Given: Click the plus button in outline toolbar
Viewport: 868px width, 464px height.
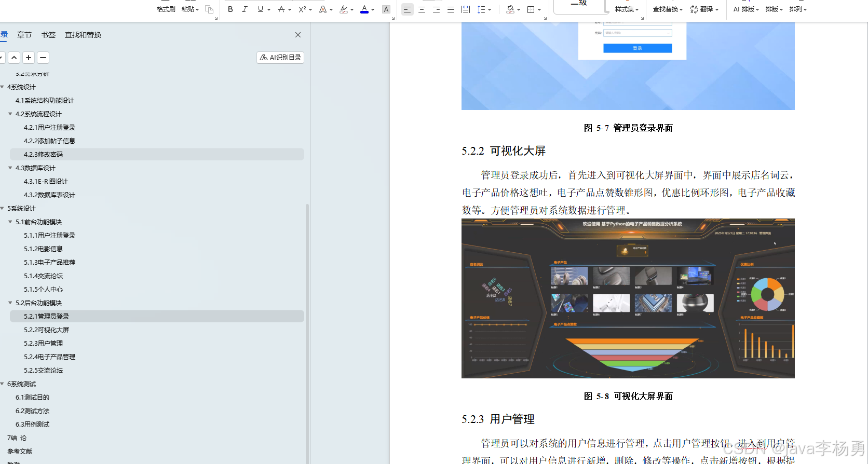Looking at the screenshot, I should pos(29,58).
